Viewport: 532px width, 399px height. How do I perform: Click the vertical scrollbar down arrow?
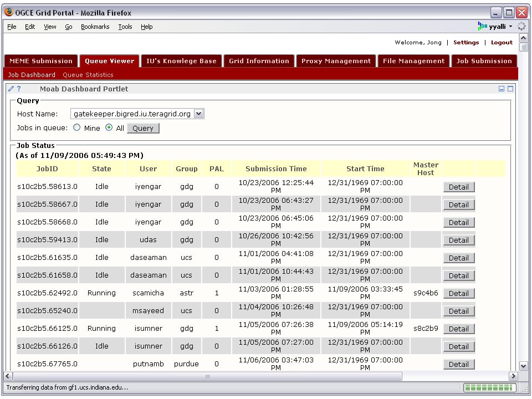(x=524, y=366)
